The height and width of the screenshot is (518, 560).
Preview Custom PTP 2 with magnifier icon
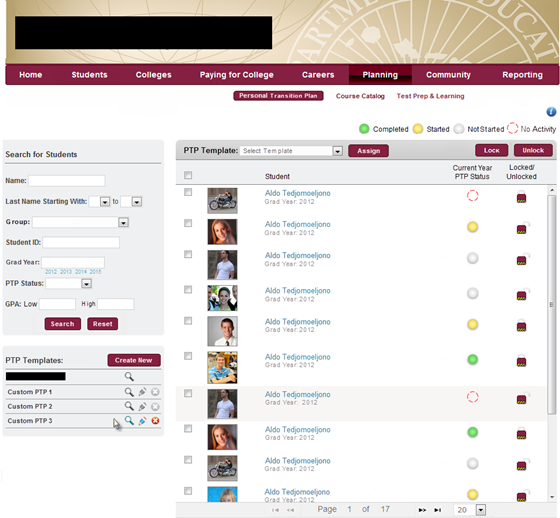(129, 406)
